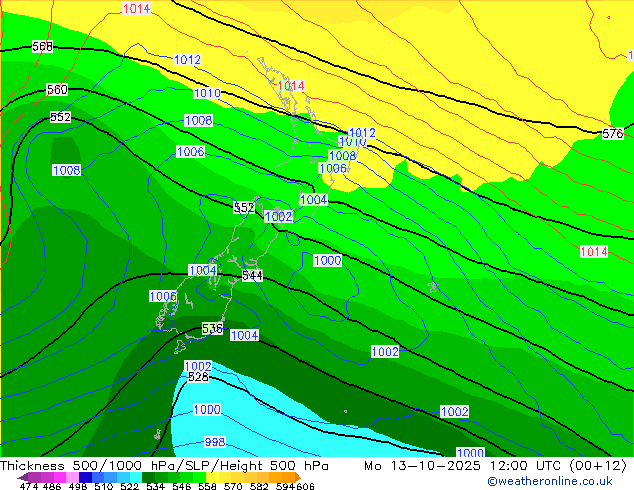This screenshot has height=490, width=634.
Task: Click the red 1014 label over the North Island
Action: 291,86
